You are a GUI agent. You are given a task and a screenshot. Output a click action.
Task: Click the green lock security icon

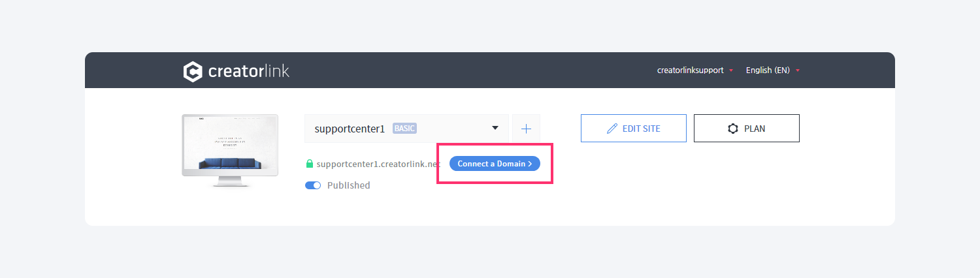[310, 164]
